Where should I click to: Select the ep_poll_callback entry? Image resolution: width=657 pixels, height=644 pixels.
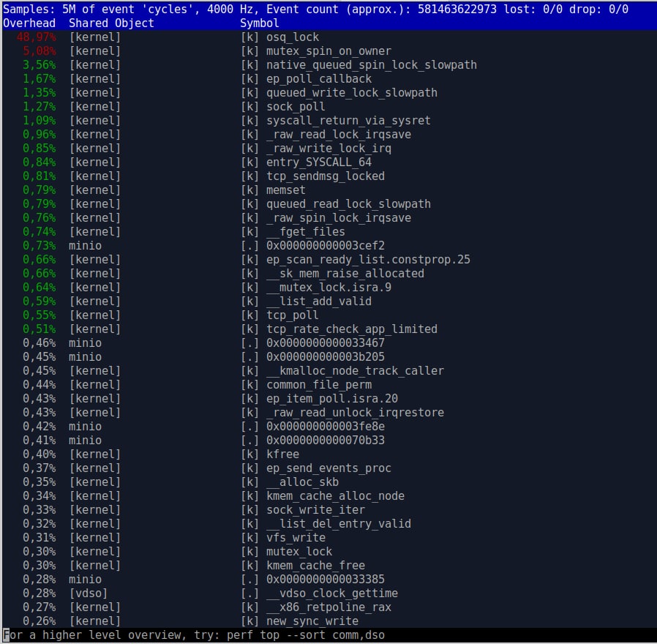[x=319, y=79]
